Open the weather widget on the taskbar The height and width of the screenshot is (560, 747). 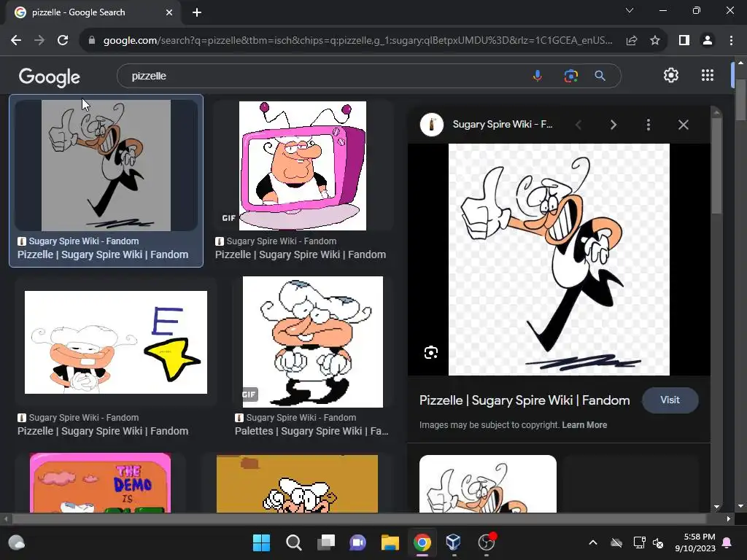[17, 542]
